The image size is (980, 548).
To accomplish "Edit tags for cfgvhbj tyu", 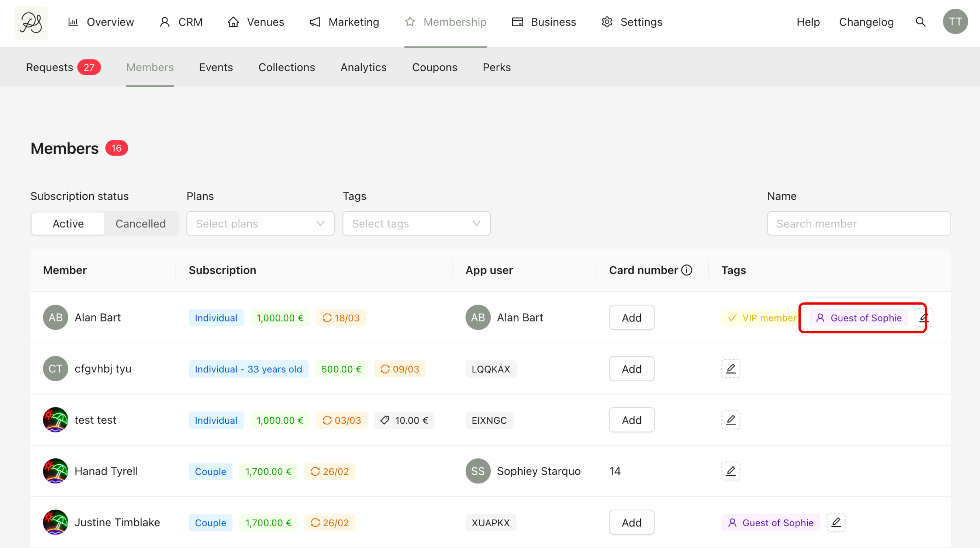I will point(731,368).
